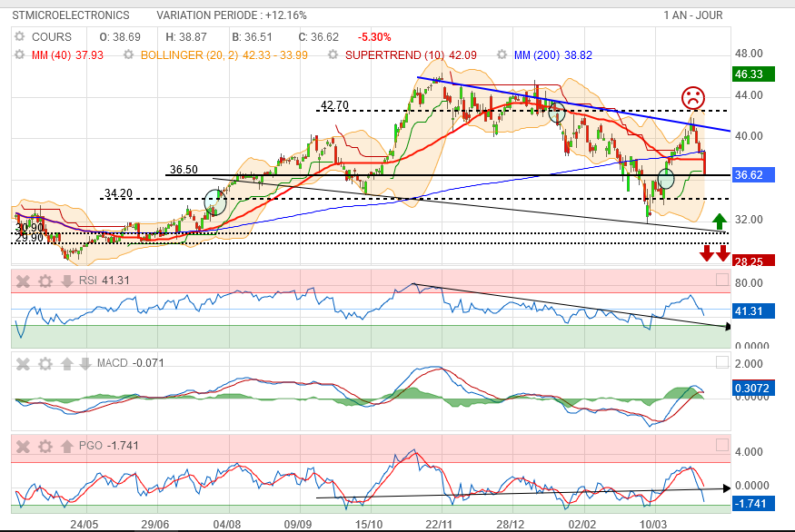This screenshot has height=532, width=795.
Task: Move the RSI panel down
Action: pos(67,281)
